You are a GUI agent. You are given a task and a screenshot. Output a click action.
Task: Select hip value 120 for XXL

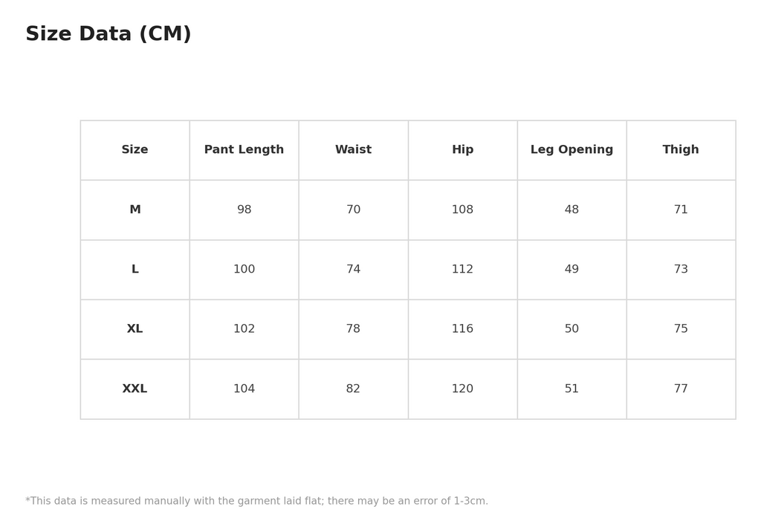pyautogui.click(x=462, y=389)
